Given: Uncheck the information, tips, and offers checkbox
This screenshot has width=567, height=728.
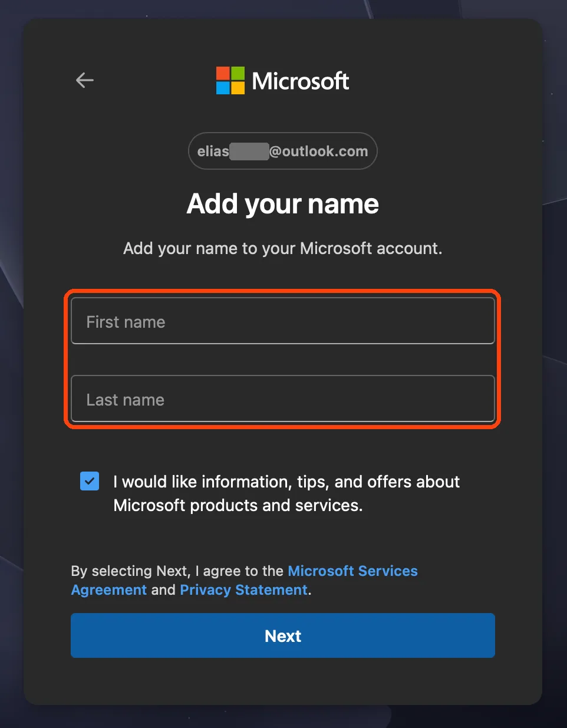Looking at the screenshot, I should (x=90, y=481).
